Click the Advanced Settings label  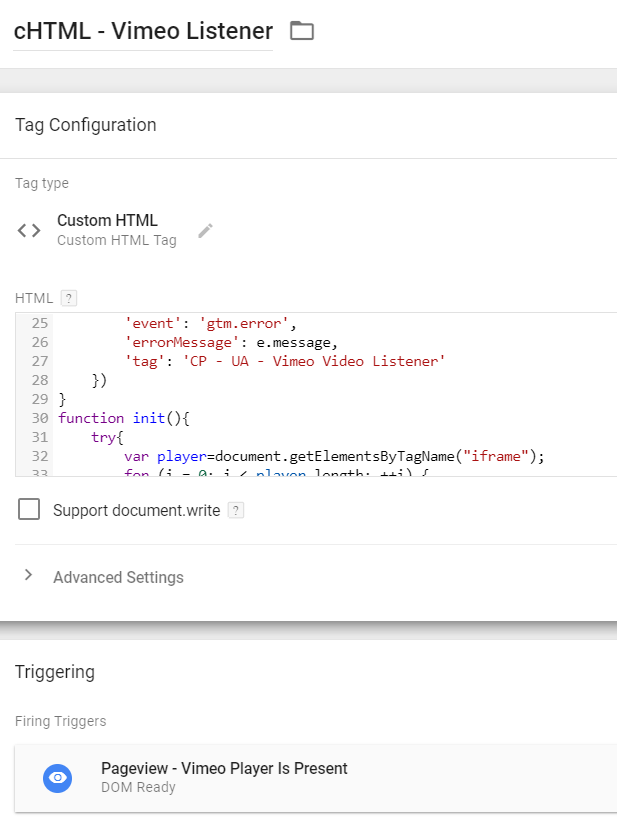(118, 577)
